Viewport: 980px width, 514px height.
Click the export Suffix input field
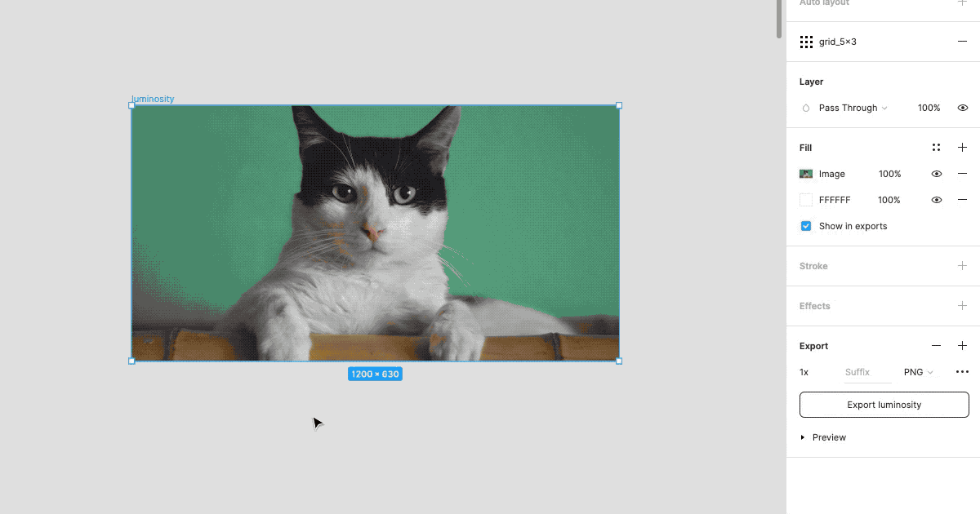coord(866,372)
